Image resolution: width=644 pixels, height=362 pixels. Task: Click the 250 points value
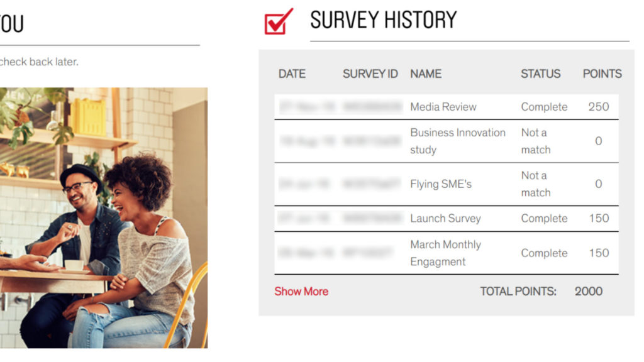(x=599, y=107)
